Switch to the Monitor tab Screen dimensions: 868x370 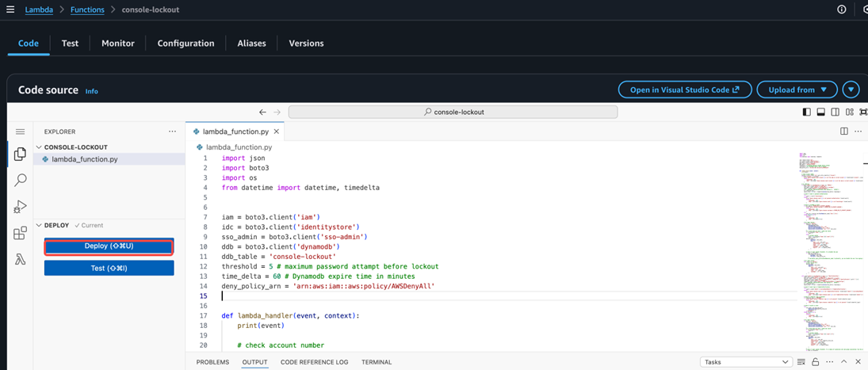(x=117, y=44)
